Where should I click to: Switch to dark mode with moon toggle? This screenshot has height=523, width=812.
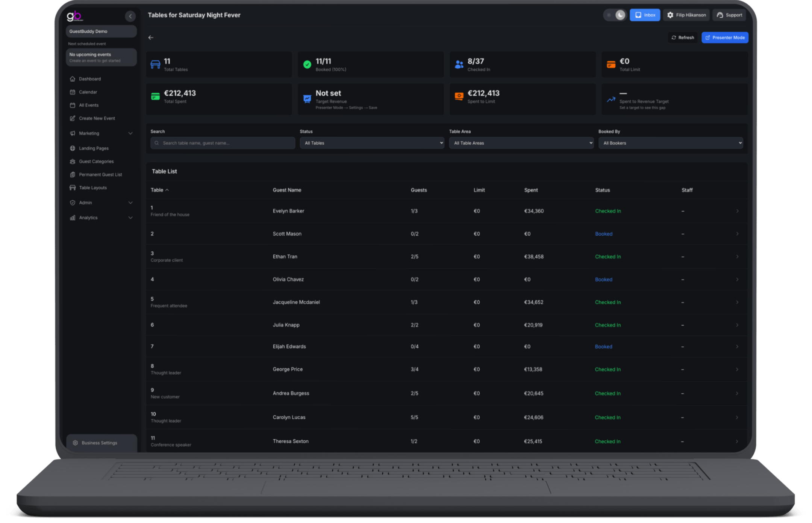620,15
